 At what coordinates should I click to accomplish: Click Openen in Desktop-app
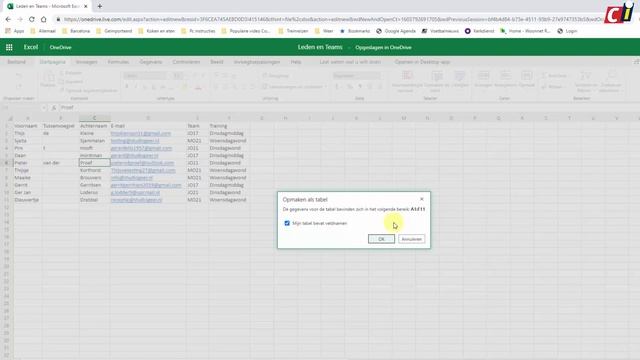point(422,62)
